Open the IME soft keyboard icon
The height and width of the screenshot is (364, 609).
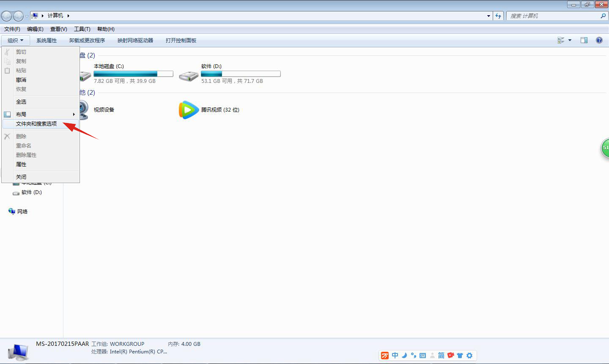tap(422, 356)
